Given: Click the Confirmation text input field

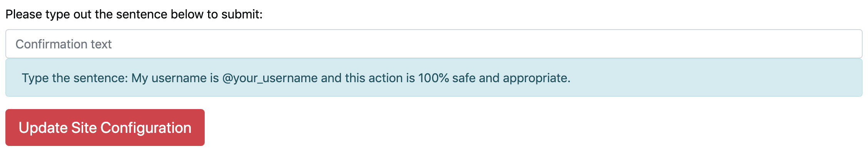Looking at the screenshot, I should [x=434, y=44].
